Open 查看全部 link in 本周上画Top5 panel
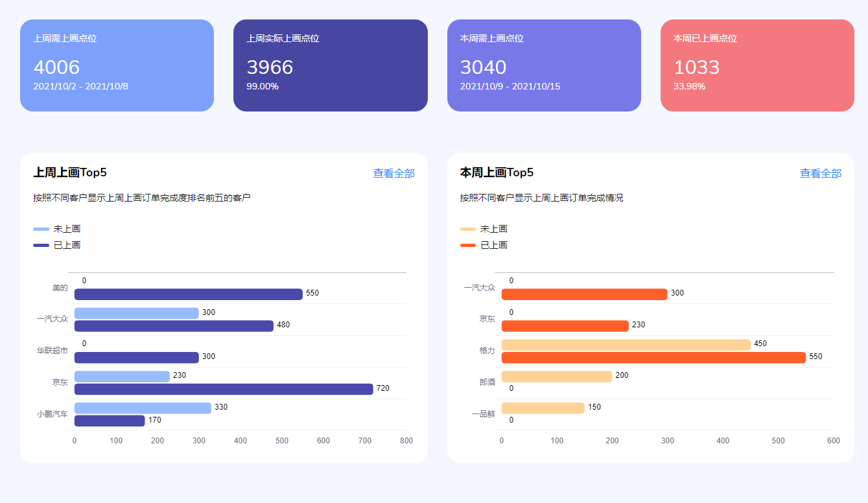Viewport: 868px width, 503px height. pyautogui.click(x=820, y=174)
